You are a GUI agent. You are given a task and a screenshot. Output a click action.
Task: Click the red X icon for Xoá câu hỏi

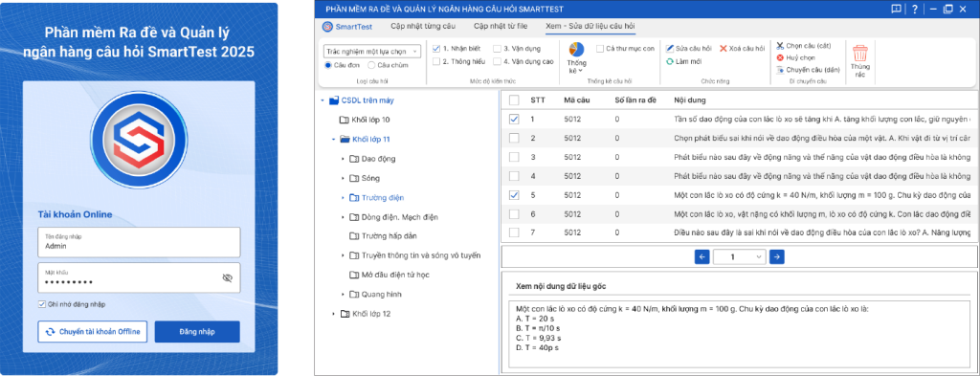(724, 48)
